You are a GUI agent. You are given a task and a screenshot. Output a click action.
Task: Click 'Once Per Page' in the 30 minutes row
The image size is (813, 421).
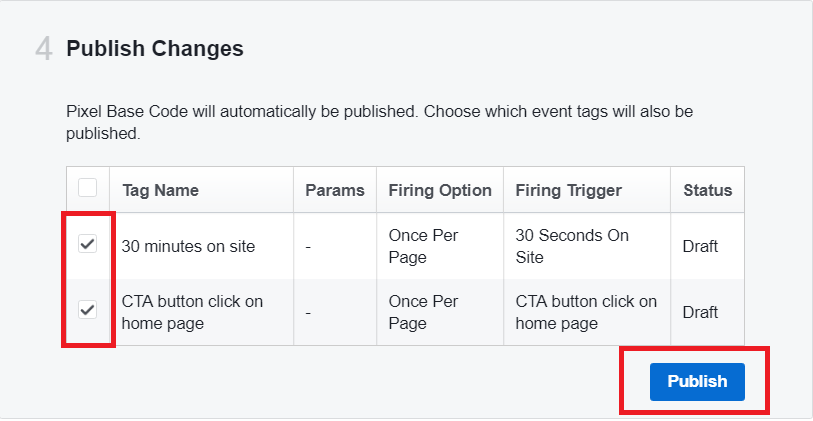[x=424, y=246]
